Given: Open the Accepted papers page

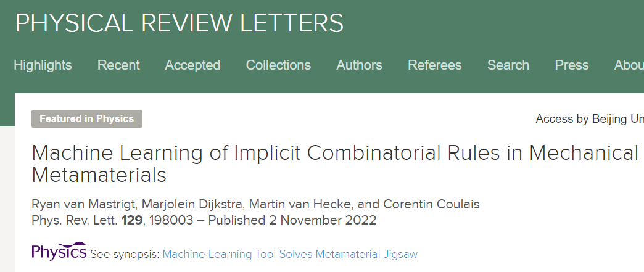Looking at the screenshot, I should 192,65.
